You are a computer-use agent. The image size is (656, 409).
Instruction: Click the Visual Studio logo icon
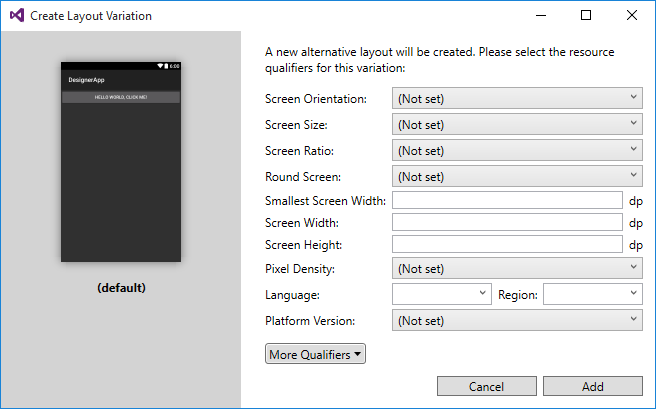tap(16, 16)
